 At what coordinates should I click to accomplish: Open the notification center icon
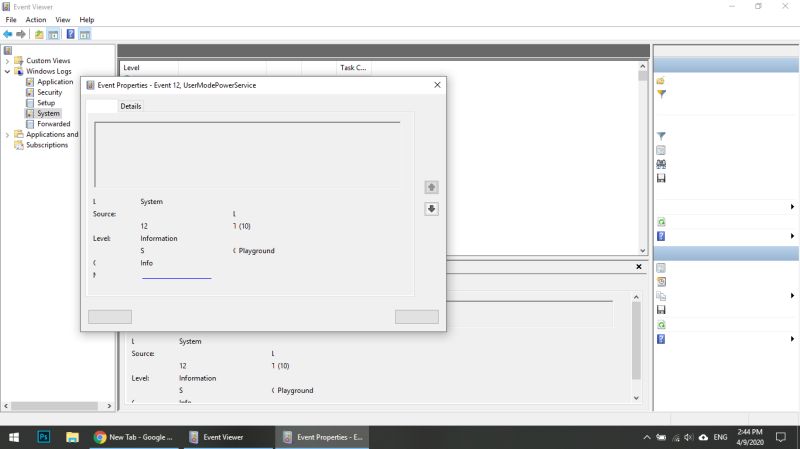coord(781,437)
